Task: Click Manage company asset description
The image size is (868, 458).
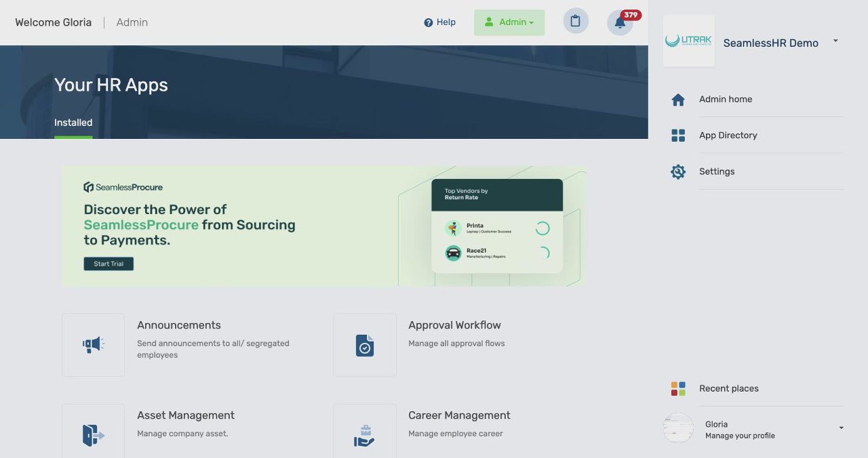Action: (x=182, y=434)
